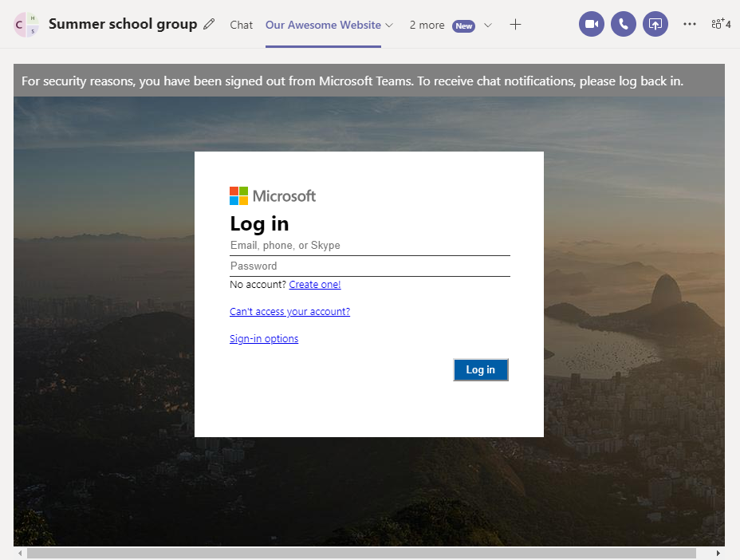
Task: Open the more options ellipsis menu
Action: [x=689, y=24]
